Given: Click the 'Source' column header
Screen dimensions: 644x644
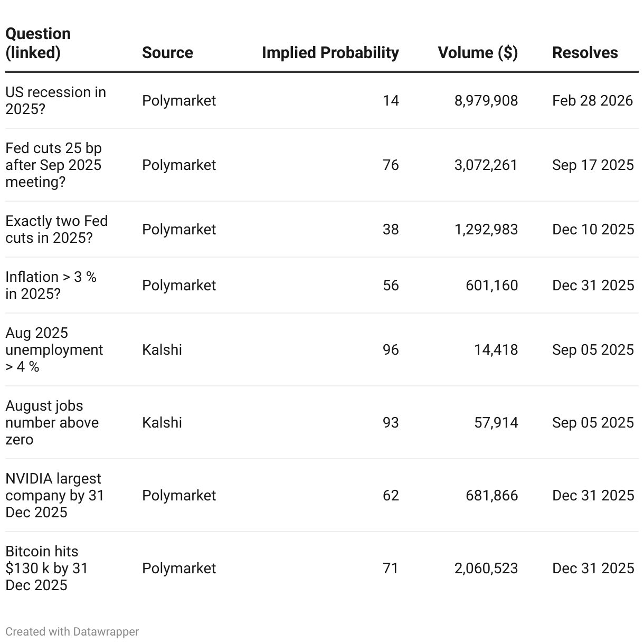Looking at the screenshot, I should tap(167, 52).
